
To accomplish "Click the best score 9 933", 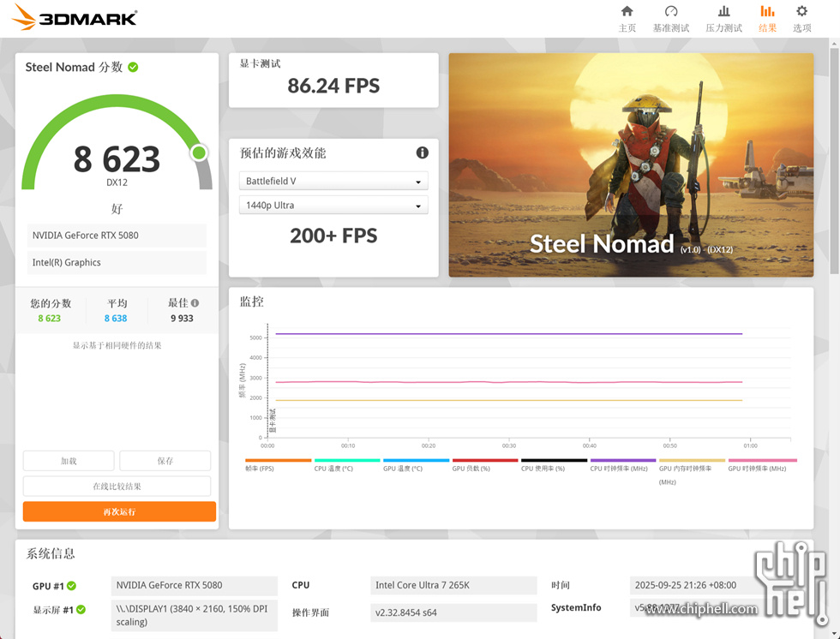I will click(x=182, y=319).
